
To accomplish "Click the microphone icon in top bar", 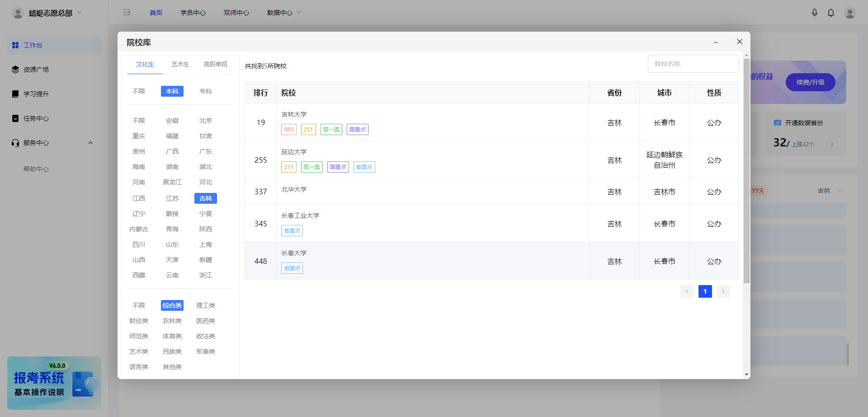I will [x=814, y=13].
